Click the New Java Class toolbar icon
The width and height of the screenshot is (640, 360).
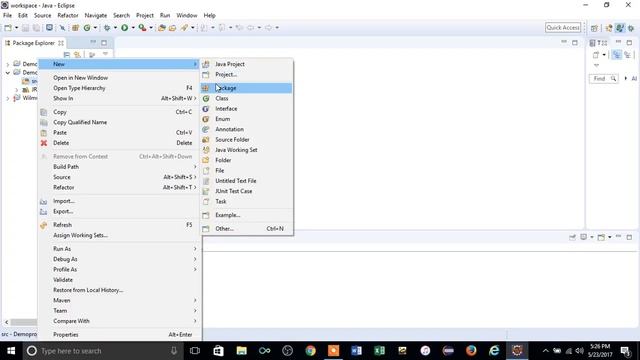click(x=87, y=28)
